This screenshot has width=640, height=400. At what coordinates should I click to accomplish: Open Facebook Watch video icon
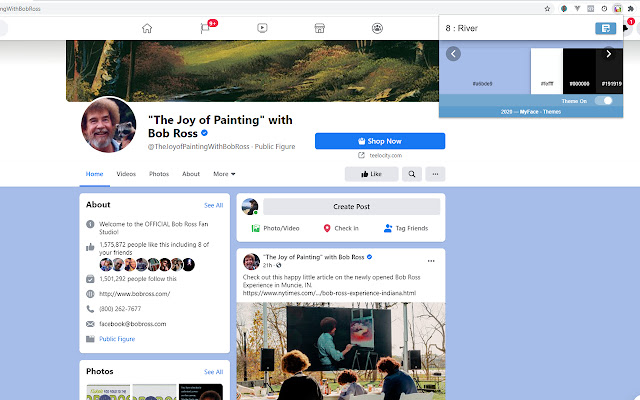(262, 28)
